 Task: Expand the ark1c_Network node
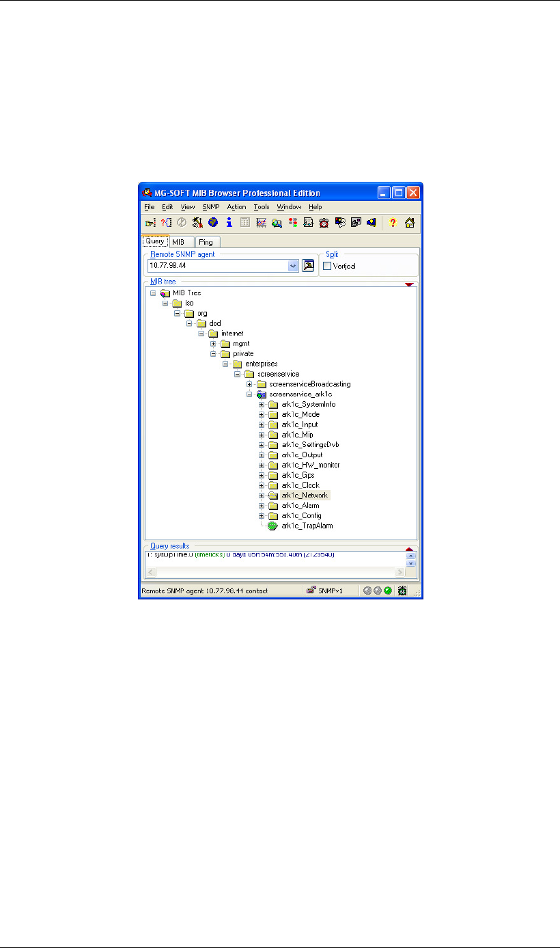pyautogui.click(x=262, y=496)
